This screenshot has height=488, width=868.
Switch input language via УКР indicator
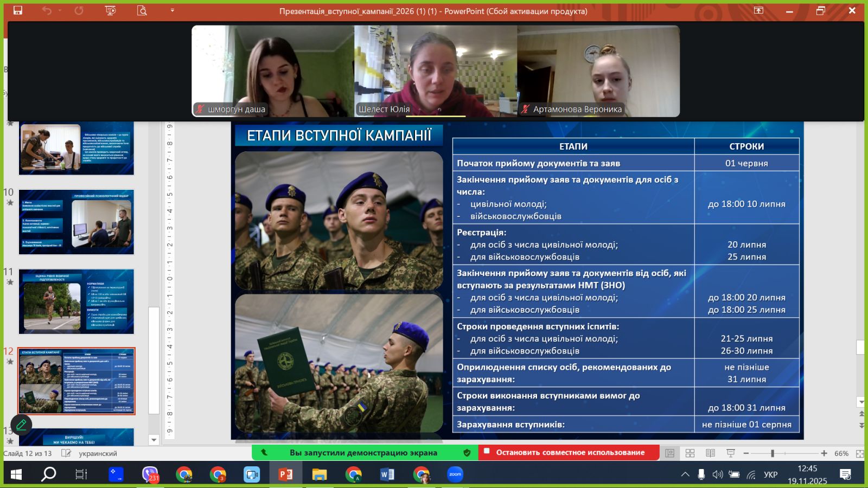770,475
